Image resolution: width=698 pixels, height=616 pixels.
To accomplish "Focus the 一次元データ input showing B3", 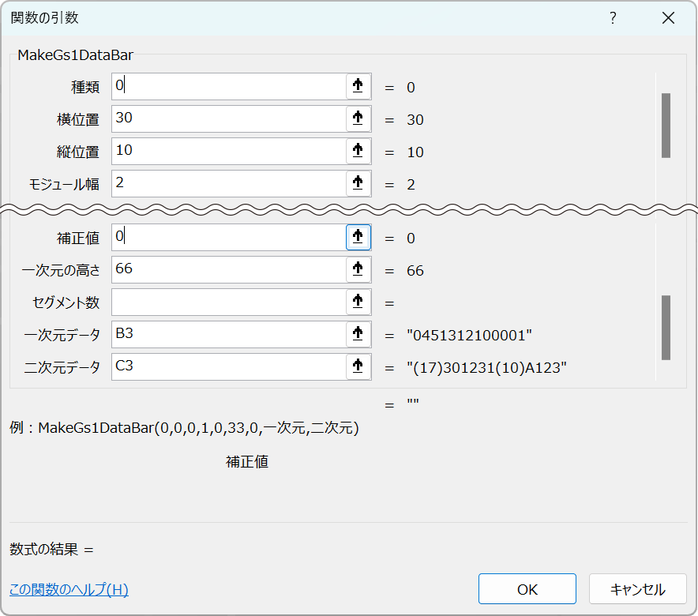I will click(x=229, y=335).
